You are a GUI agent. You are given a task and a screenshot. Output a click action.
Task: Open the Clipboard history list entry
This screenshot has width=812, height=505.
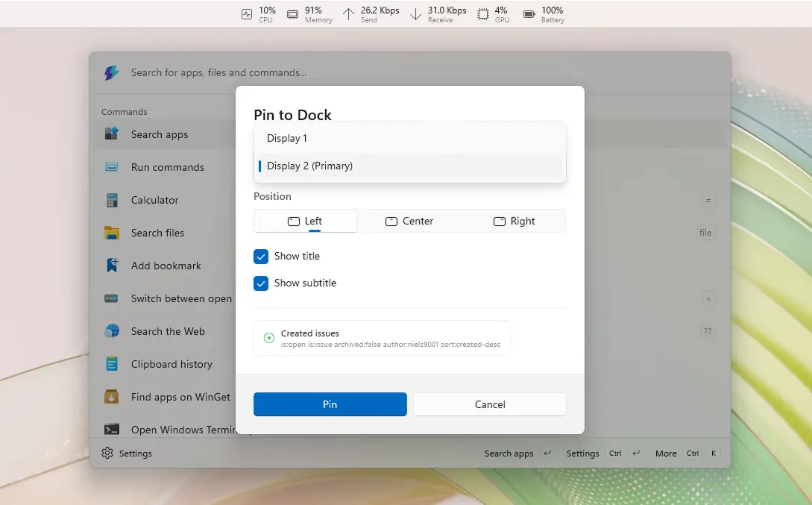pos(166,363)
